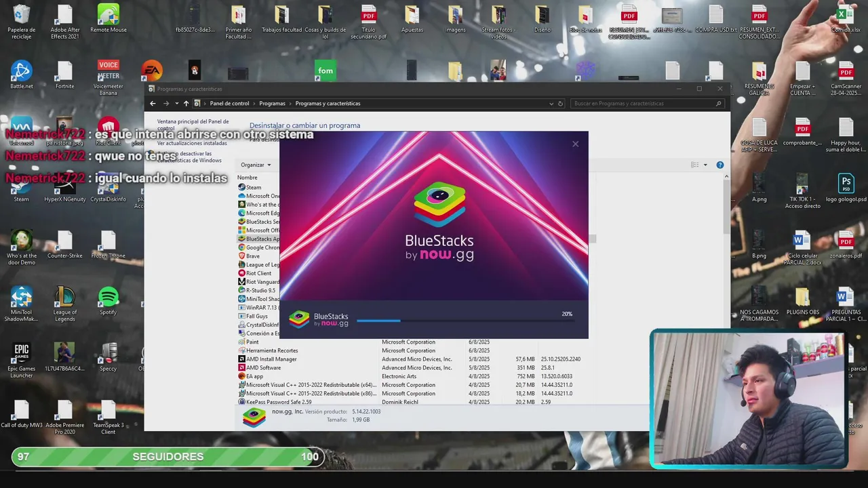Open the help question mark icon

[x=720, y=165]
